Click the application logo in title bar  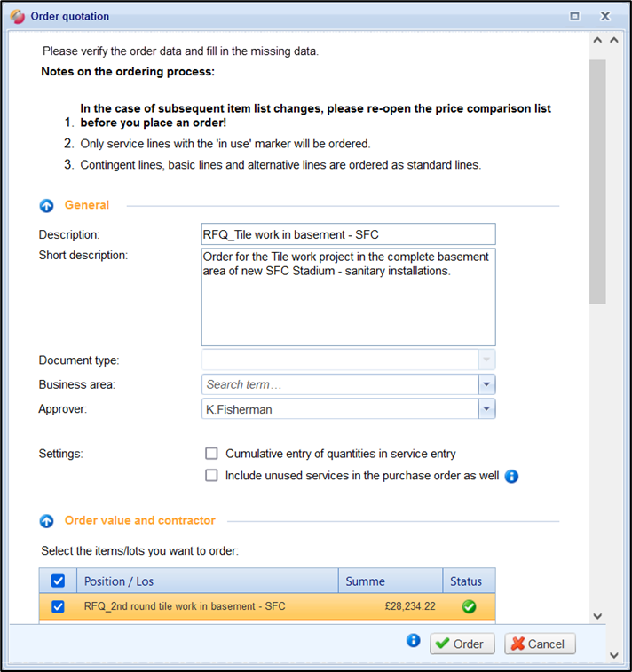click(x=16, y=16)
